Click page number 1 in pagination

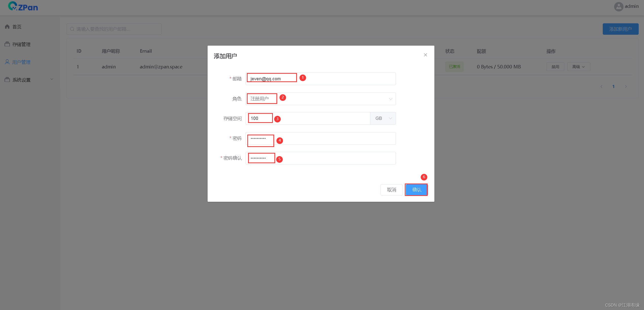click(613, 87)
